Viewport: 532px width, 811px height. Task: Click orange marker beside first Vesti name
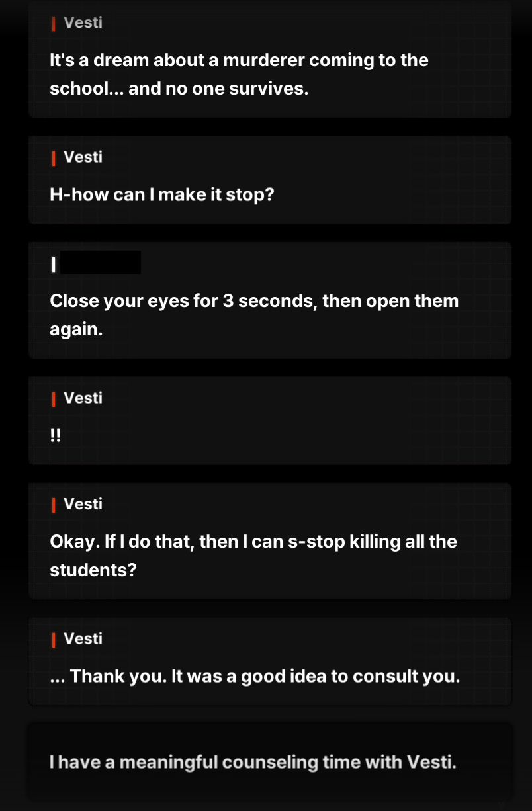53,23
